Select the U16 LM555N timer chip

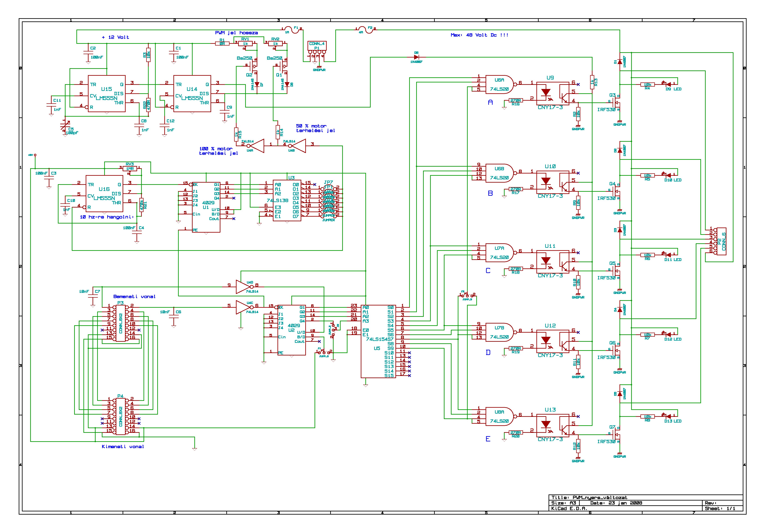point(104,193)
